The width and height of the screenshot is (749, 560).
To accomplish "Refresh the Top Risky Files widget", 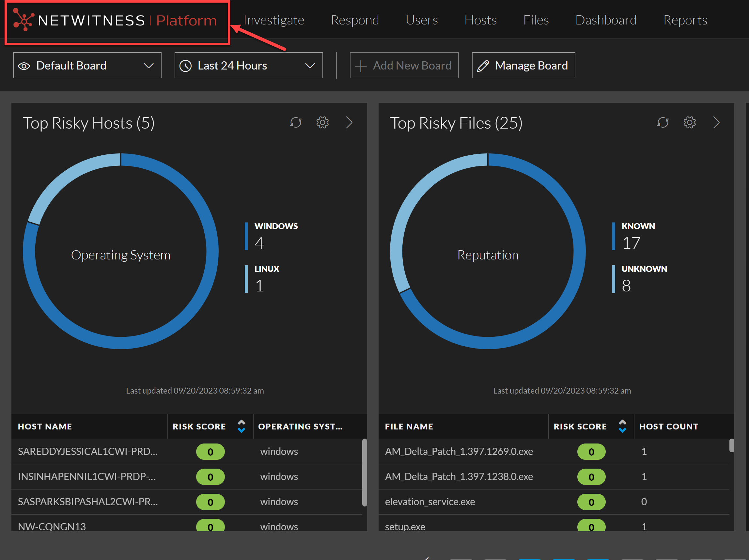I will (663, 123).
